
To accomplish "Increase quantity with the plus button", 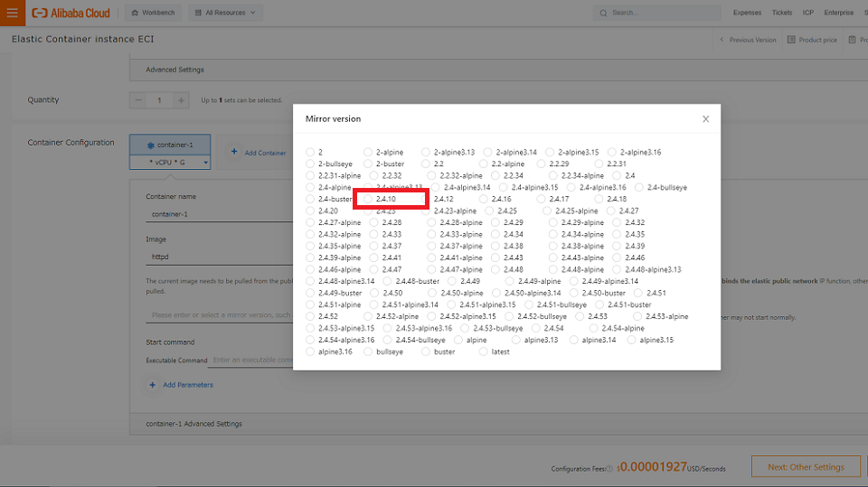I will [x=182, y=100].
